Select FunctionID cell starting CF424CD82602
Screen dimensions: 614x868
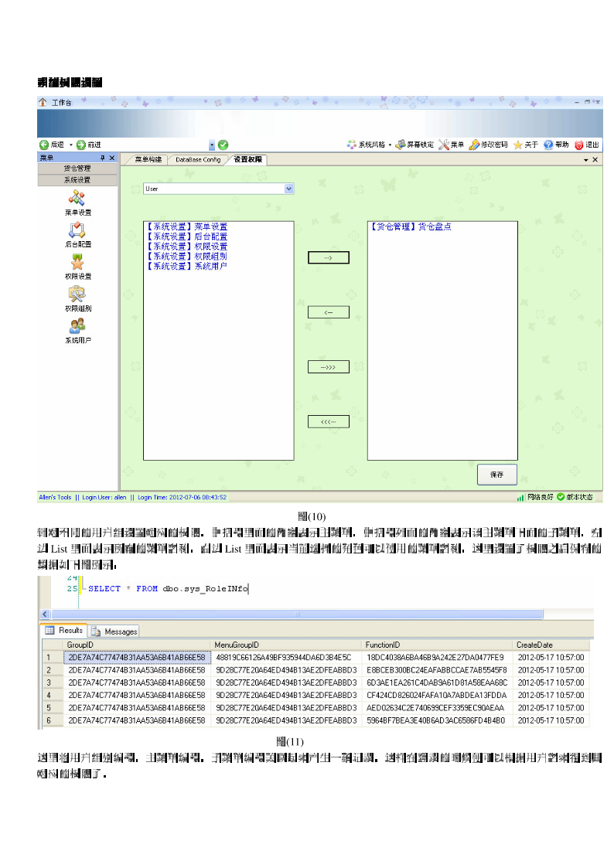[x=438, y=696]
